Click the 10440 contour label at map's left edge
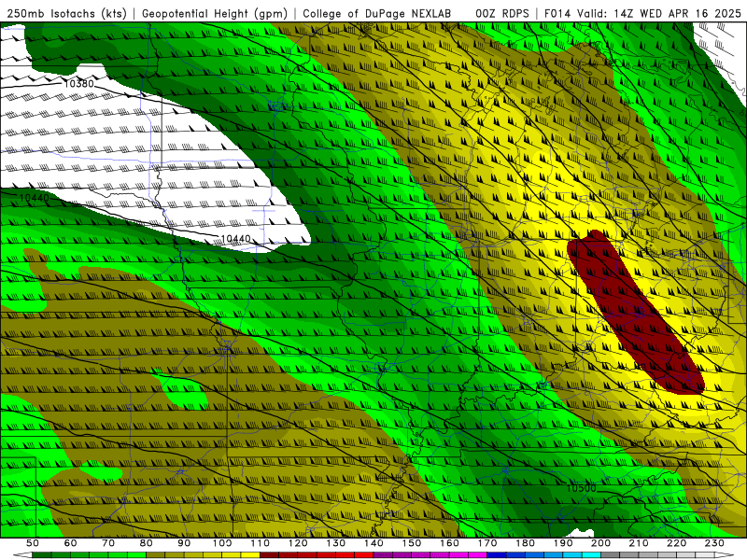747x560 pixels. tap(34, 197)
